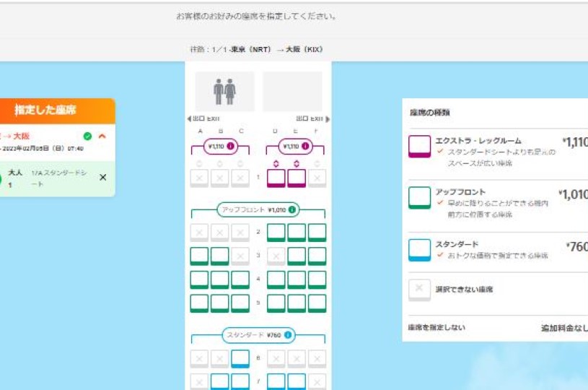Click unavailable seat 1B
The width and height of the screenshot is (588, 390).
(x=220, y=178)
